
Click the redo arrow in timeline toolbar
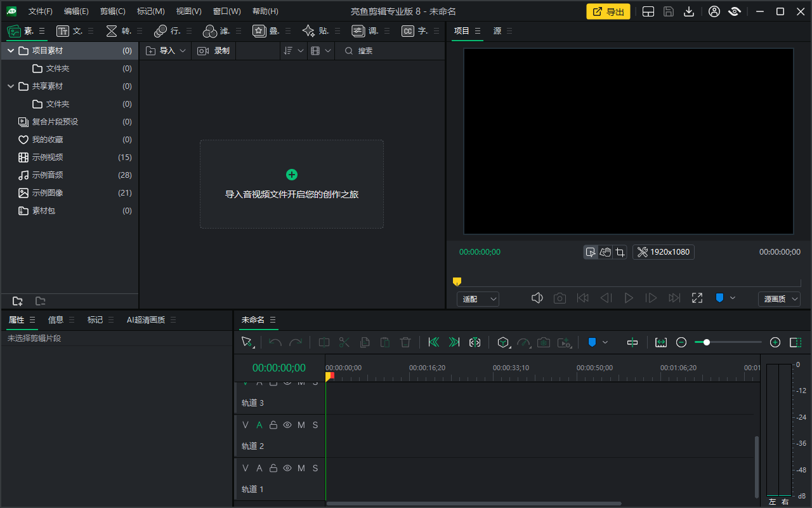click(x=296, y=342)
